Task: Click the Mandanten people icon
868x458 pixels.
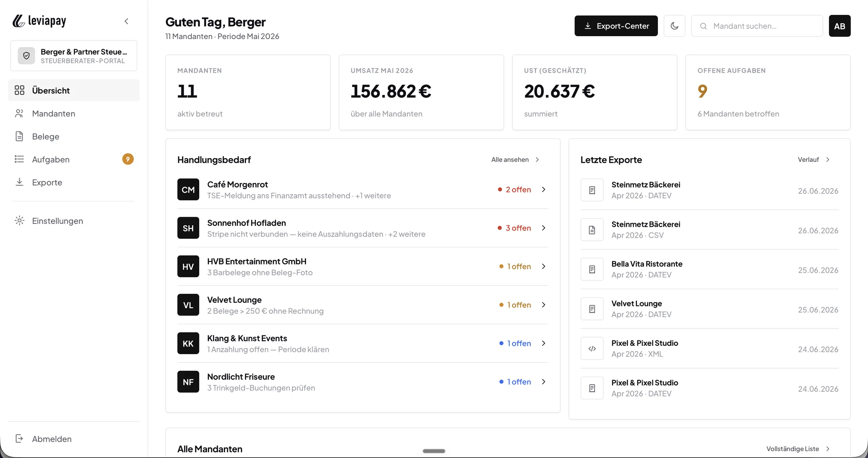Action: 20,113
